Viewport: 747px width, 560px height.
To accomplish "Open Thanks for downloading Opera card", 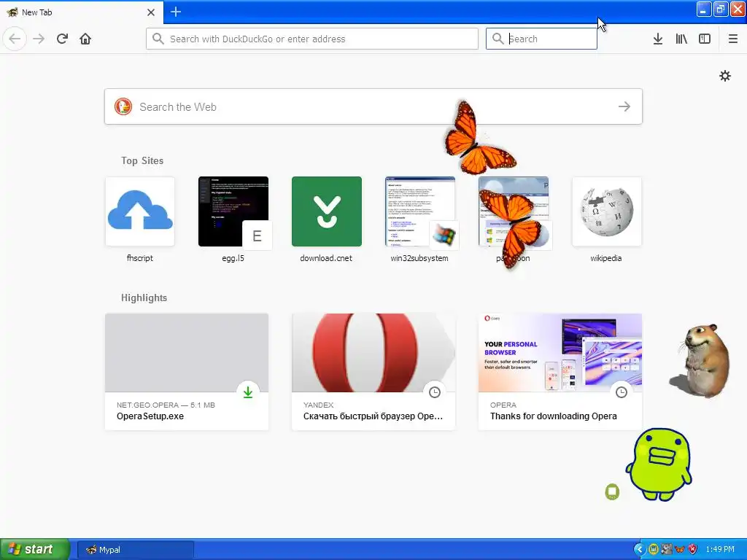I will pos(560,372).
